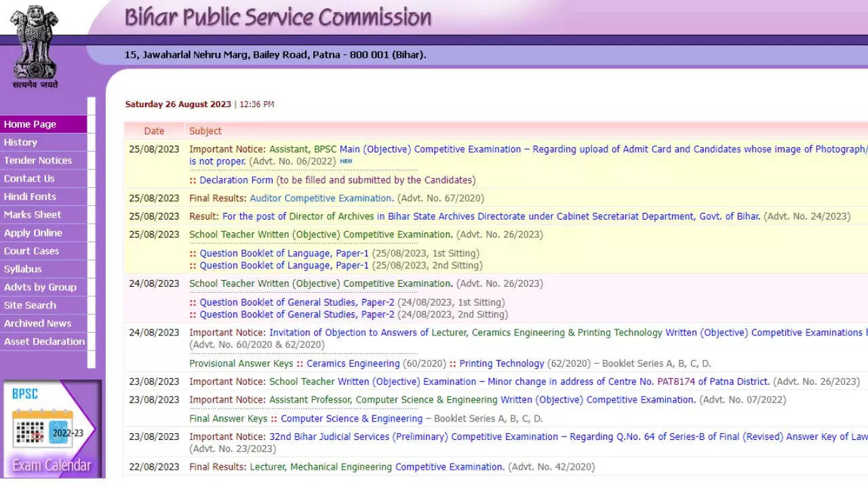Click Advts by Group in sidebar
This screenshot has height=488, width=868.
tap(40, 287)
